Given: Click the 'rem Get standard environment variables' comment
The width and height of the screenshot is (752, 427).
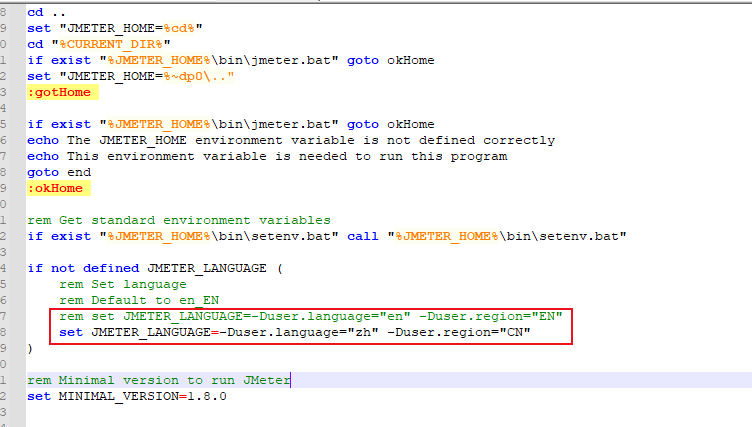Looking at the screenshot, I should click(x=179, y=220).
